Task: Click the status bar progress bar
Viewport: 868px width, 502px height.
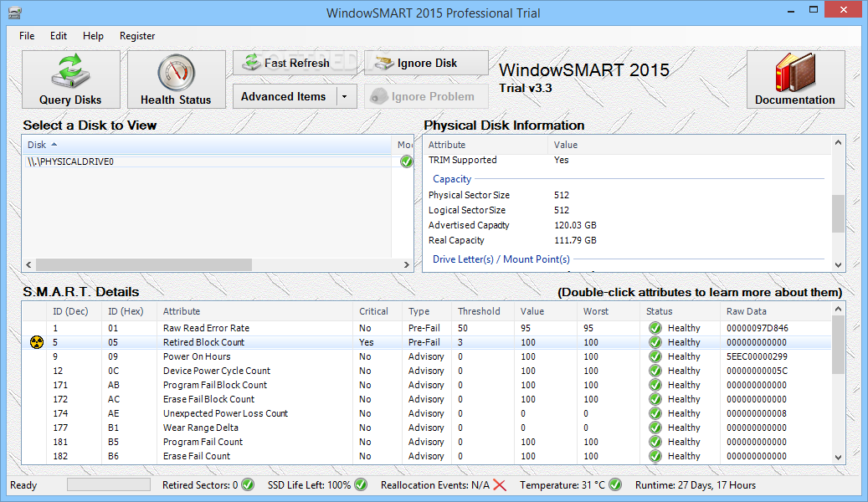Action: coord(109,484)
